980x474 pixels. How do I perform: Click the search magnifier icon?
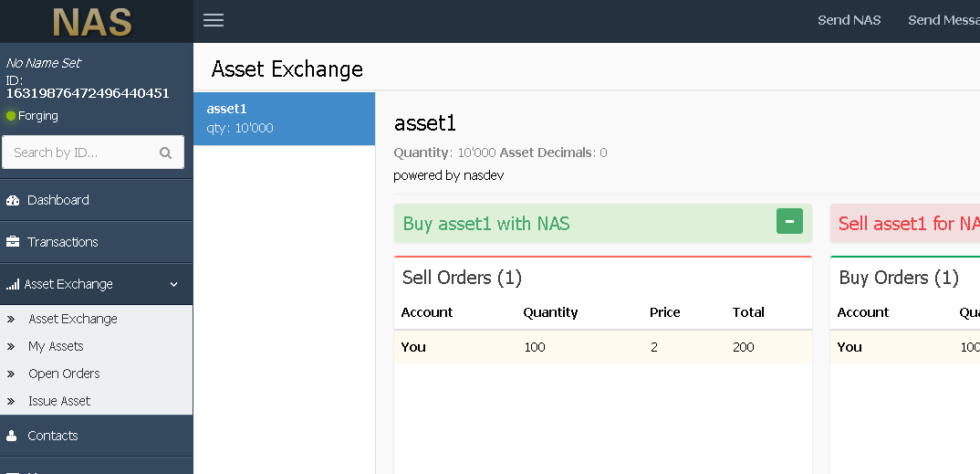point(166,153)
